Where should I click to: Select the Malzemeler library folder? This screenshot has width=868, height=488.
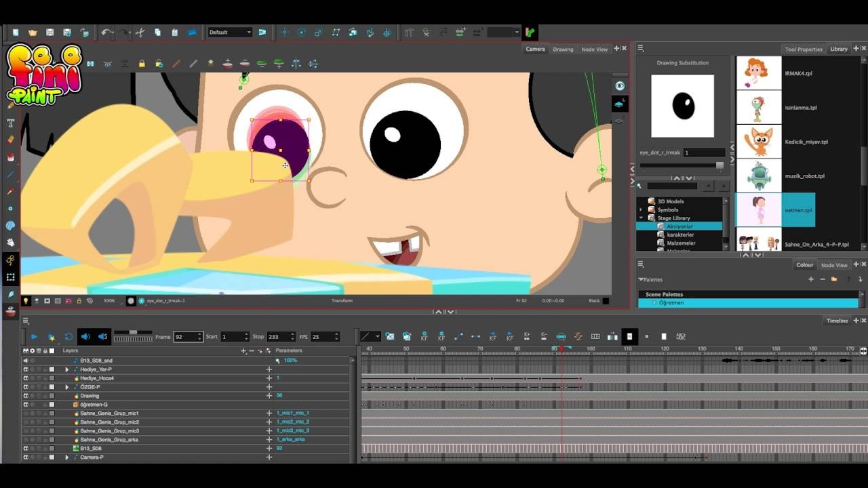pos(681,243)
